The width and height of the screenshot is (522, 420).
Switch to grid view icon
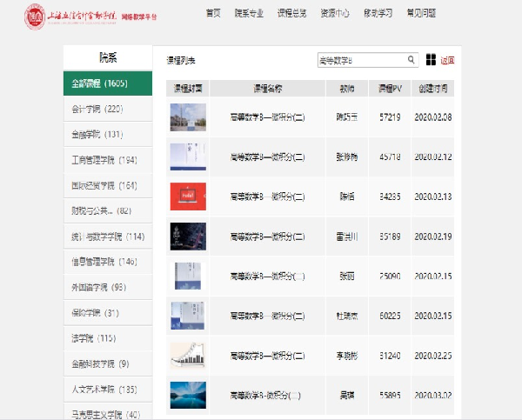click(x=432, y=60)
